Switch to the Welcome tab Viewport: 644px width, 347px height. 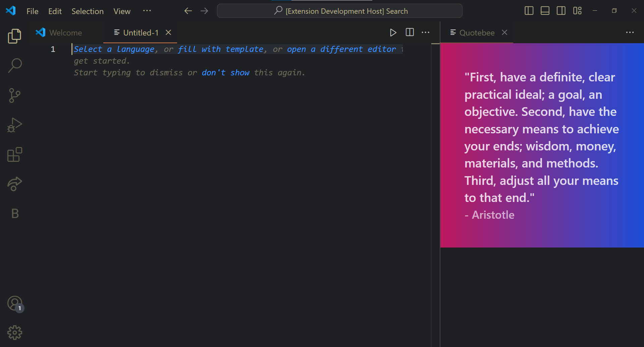click(x=65, y=33)
